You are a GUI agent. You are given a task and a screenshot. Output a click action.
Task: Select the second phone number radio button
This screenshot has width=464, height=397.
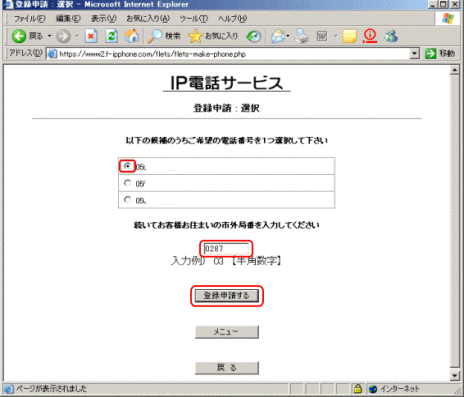click(x=127, y=183)
